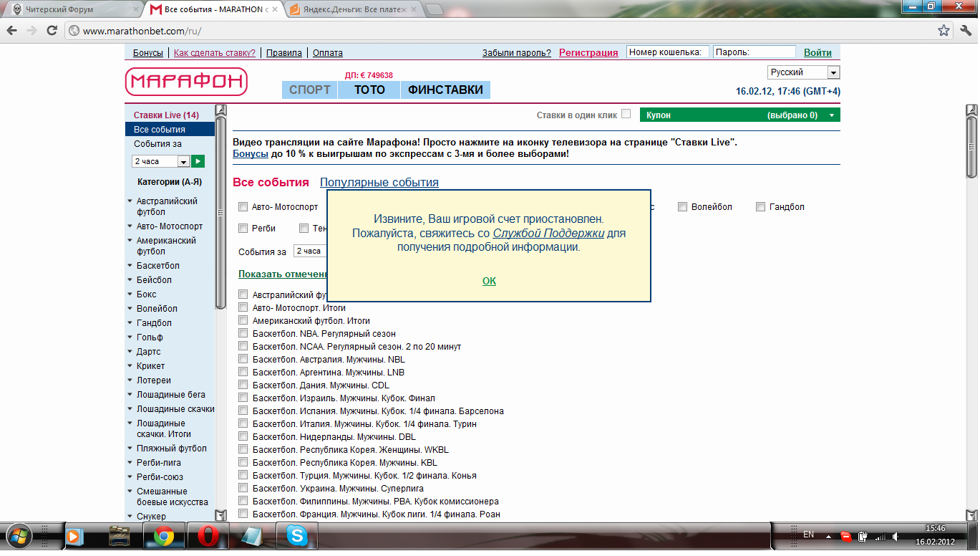
Task: Click the network signal tray icon
Action: click(x=880, y=536)
